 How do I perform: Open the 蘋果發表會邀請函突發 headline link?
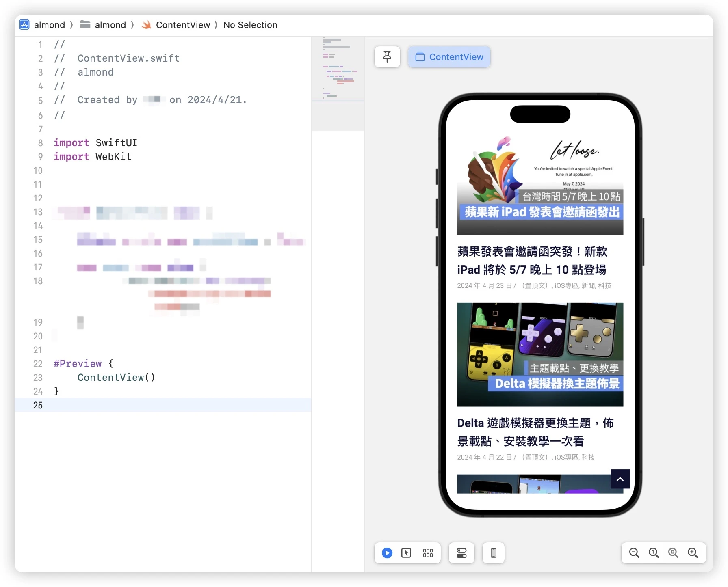[532, 261]
